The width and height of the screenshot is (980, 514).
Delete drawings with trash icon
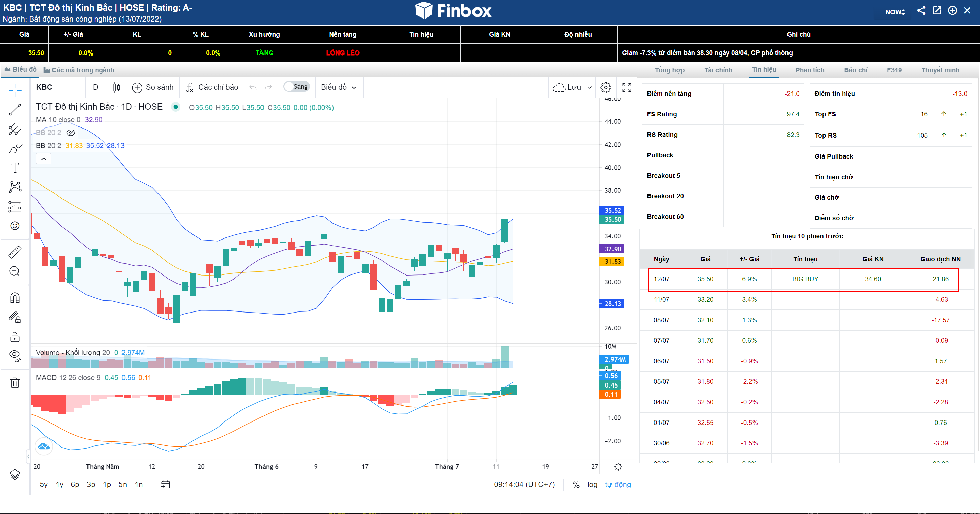(15, 382)
